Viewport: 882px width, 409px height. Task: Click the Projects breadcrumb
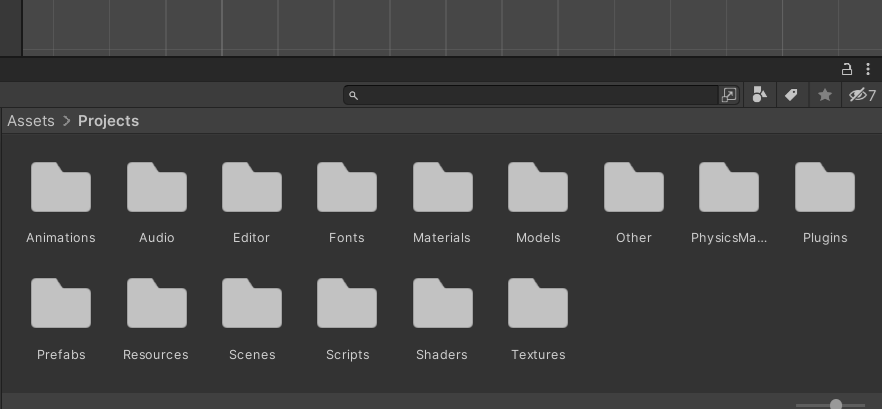click(x=109, y=121)
